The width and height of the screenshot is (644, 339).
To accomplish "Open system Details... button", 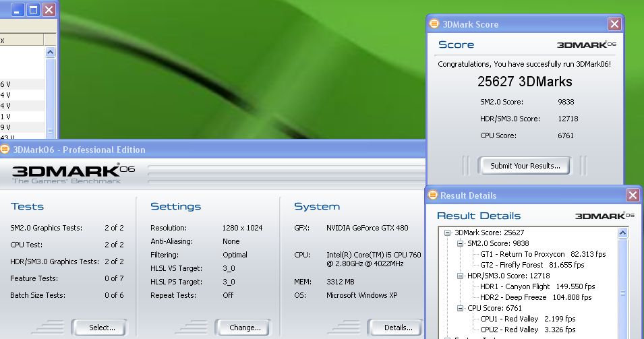I will pyautogui.click(x=398, y=328).
